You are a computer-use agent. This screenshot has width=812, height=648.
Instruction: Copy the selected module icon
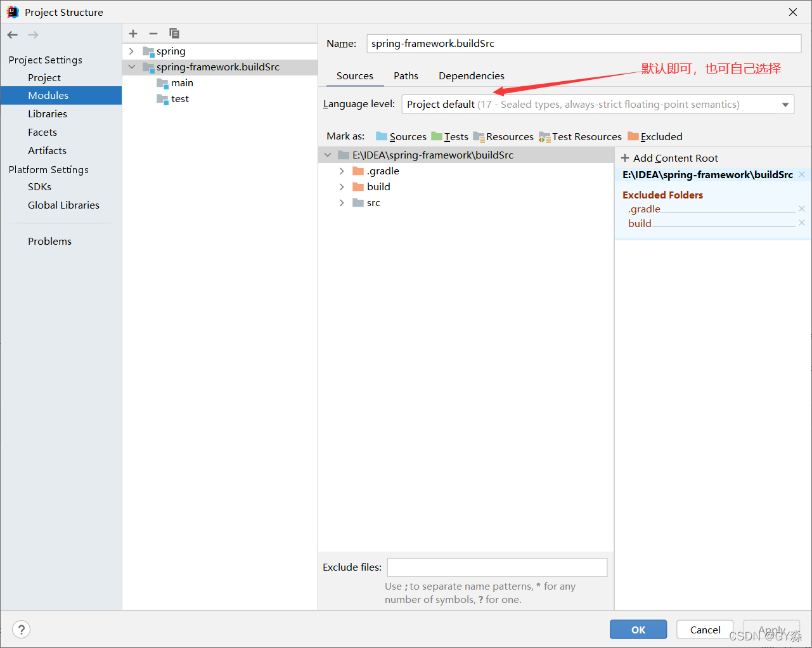tap(174, 34)
